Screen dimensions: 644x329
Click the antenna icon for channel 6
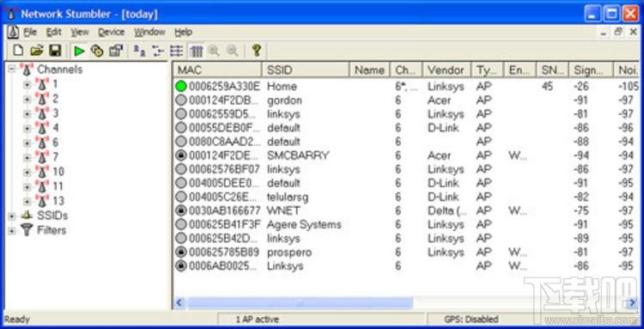pos(42,143)
